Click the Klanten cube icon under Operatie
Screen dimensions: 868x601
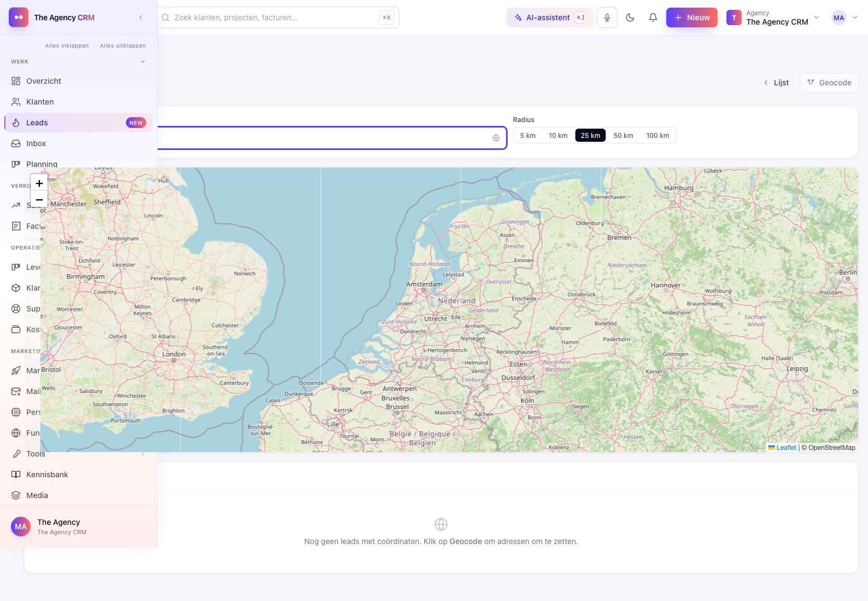click(16, 288)
